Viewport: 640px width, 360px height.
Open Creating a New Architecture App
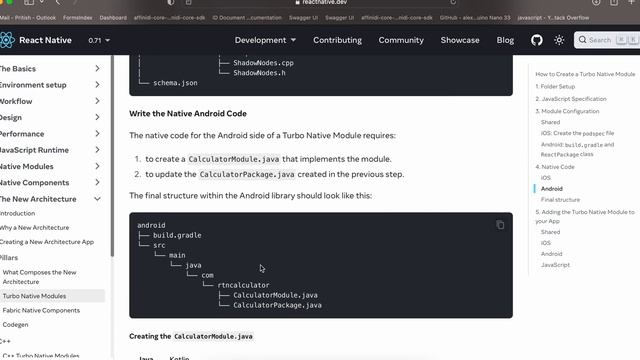coord(47,242)
